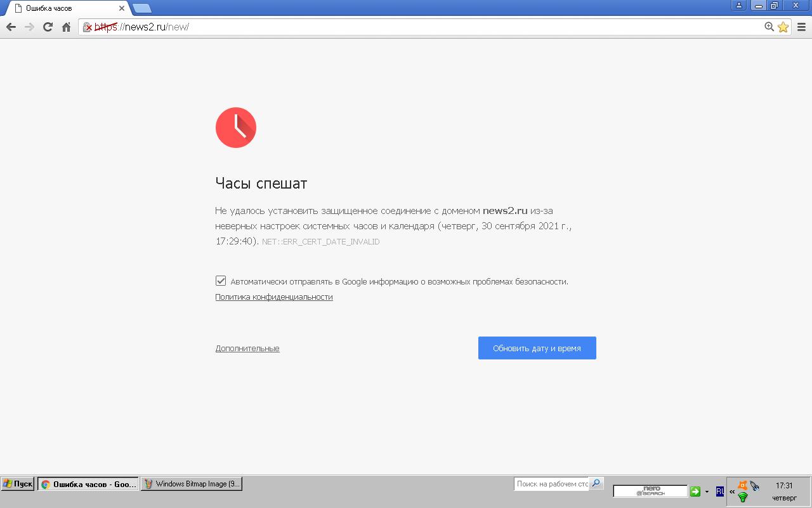Click the system clock showing 17:31
The image size is (812, 508).
[x=784, y=486]
